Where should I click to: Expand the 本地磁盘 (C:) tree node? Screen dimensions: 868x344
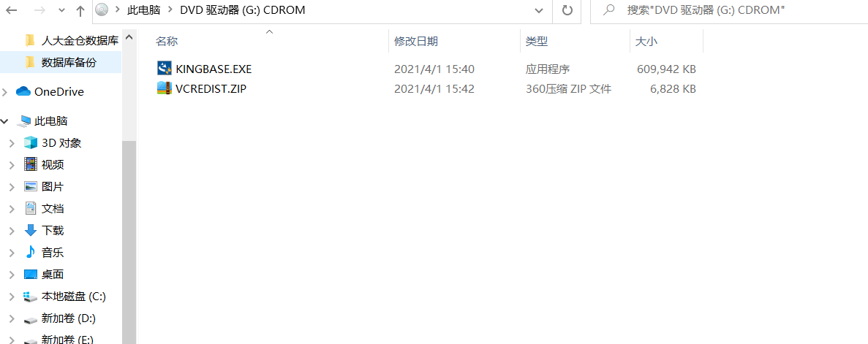12,297
